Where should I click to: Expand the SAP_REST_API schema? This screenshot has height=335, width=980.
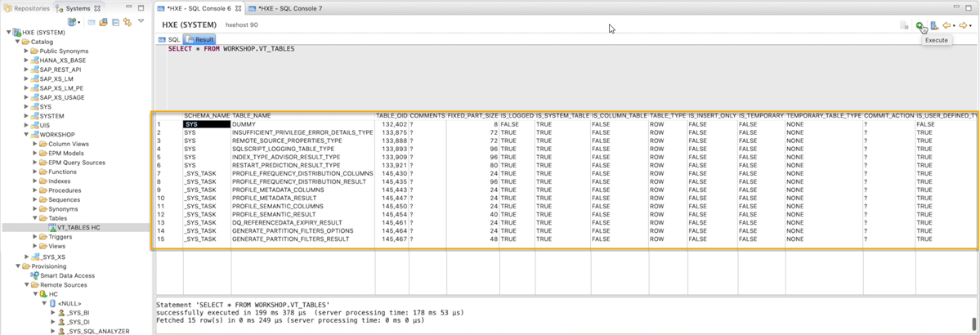[x=26, y=69]
